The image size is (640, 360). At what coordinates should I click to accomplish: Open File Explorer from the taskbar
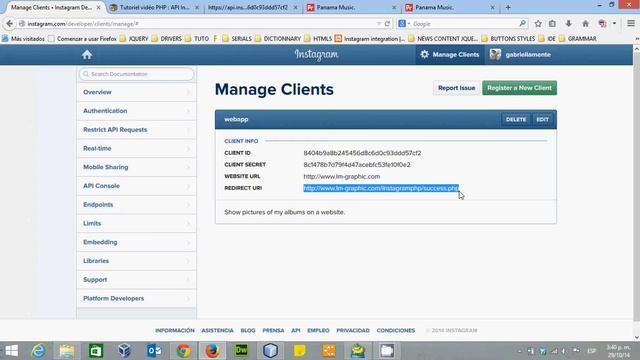coord(67,351)
